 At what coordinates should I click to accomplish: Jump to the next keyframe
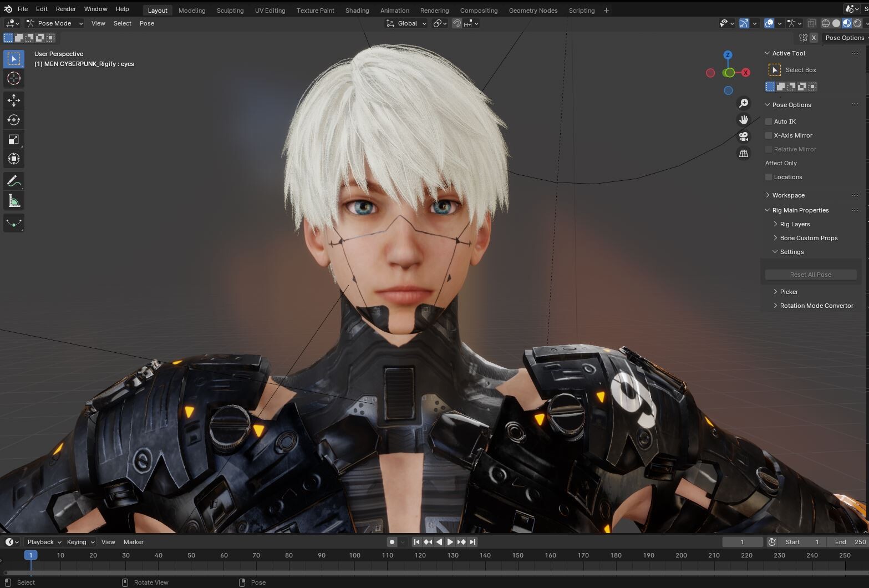(x=461, y=542)
